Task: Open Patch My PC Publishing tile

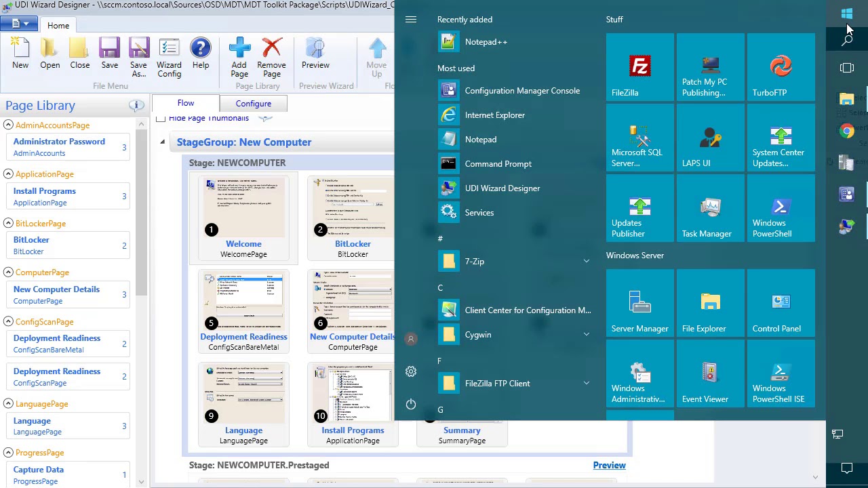Action: 711,68
